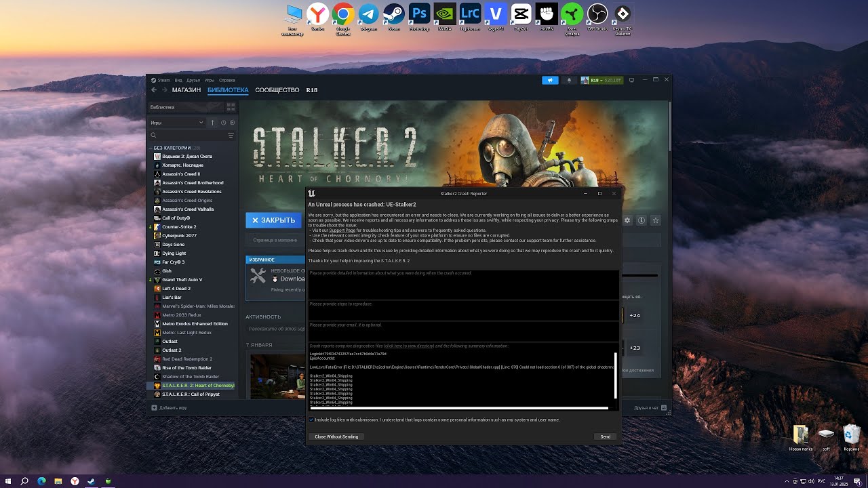Screen dimensions: 868x488
Task: Open the NVIDIA desktop shortcut
Action: 444,18
